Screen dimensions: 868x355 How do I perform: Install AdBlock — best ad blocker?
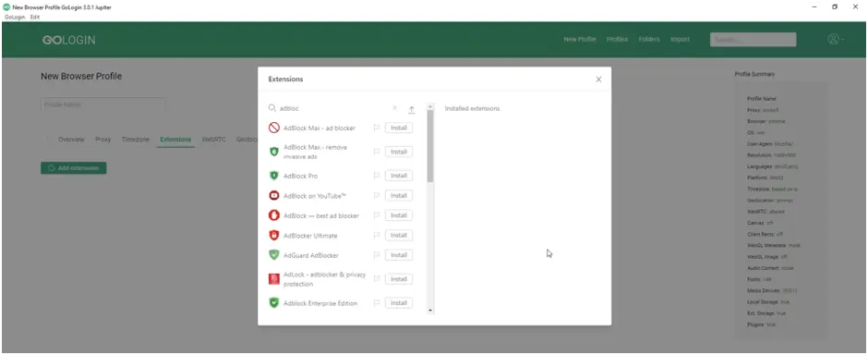(399, 215)
